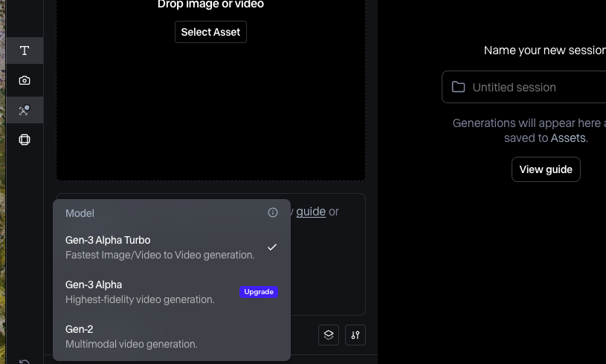Choose Gen-3 Alpha model option
This screenshot has height=364, width=606.
click(172, 292)
